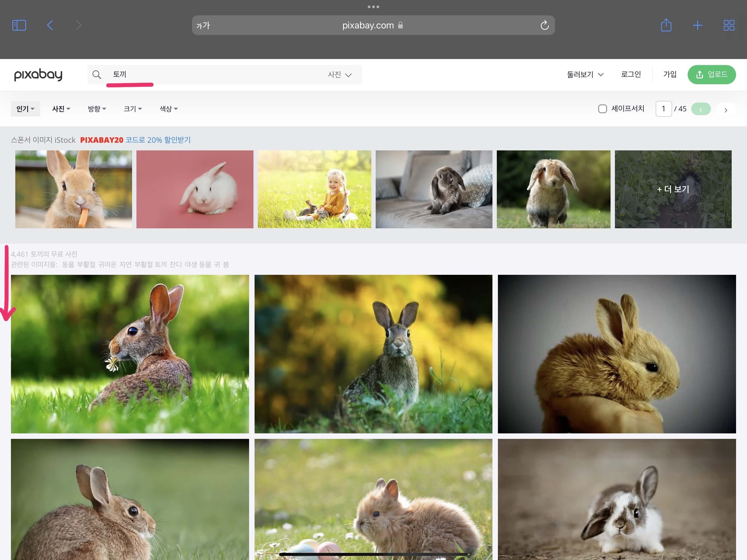
Task: Click the + 더 보기 sponsored tile
Action: 673,189
